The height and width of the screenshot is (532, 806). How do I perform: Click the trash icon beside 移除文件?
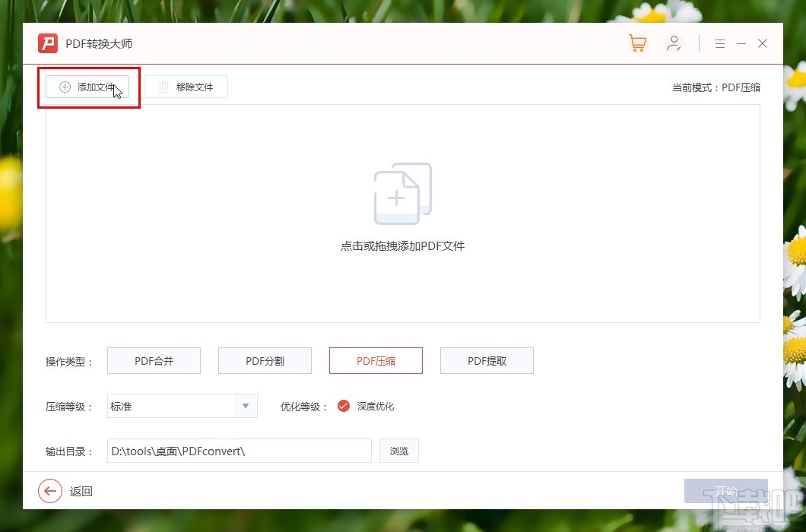click(163, 87)
